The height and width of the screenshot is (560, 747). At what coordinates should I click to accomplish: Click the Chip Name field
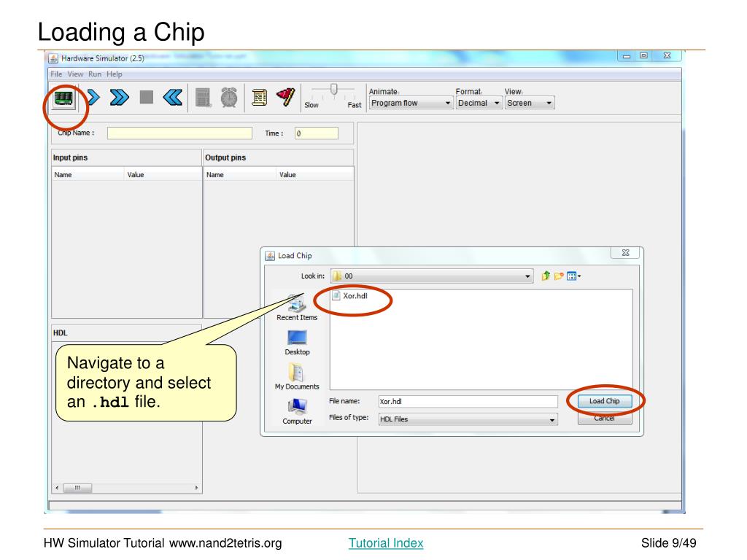[179, 133]
